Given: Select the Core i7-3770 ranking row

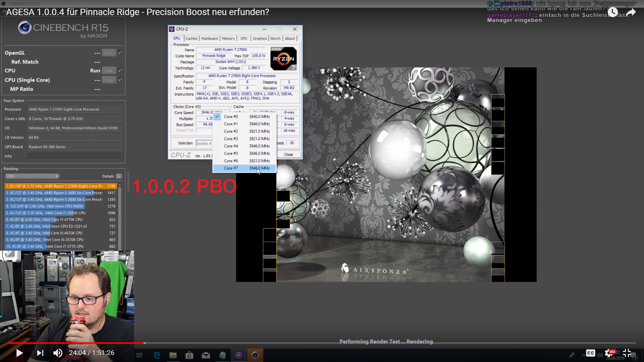Looking at the screenshot, I should tap(61, 246).
